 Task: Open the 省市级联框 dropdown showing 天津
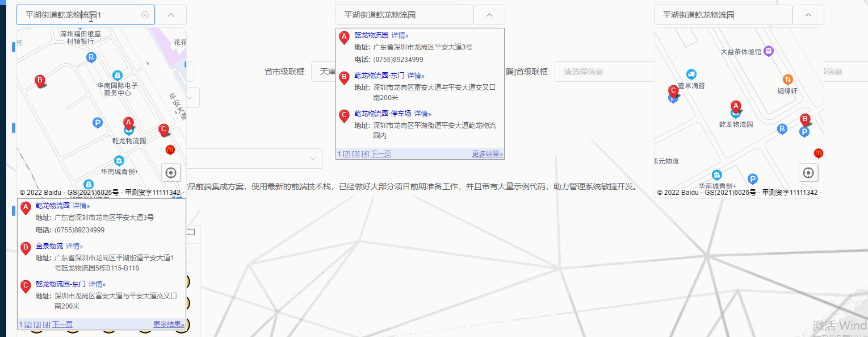(323, 72)
